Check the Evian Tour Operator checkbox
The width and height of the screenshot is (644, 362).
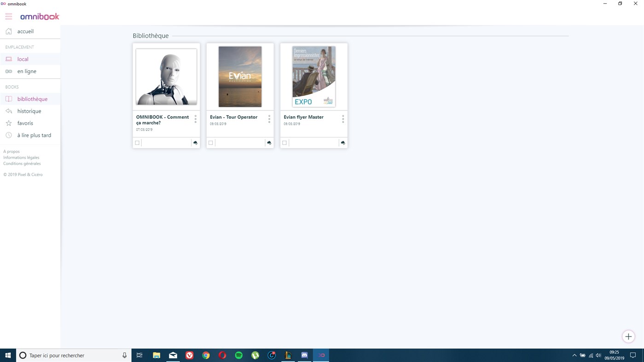click(211, 143)
